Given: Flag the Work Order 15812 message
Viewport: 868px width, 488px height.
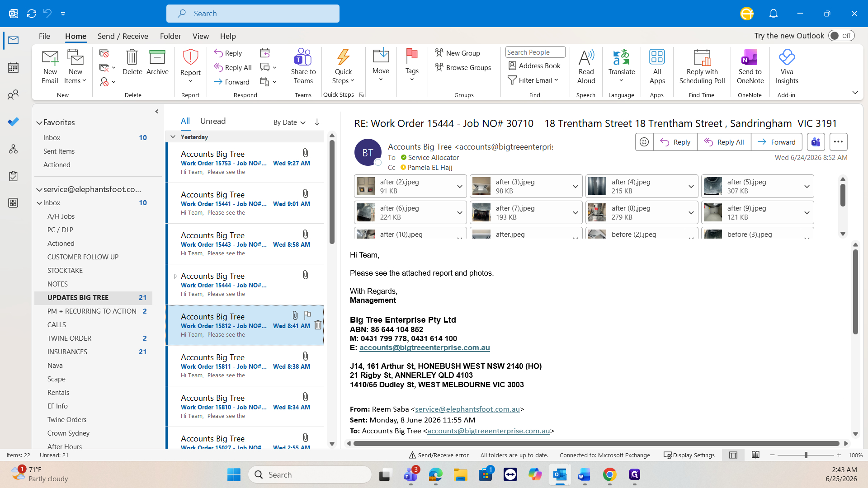Looking at the screenshot, I should [x=307, y=315].
